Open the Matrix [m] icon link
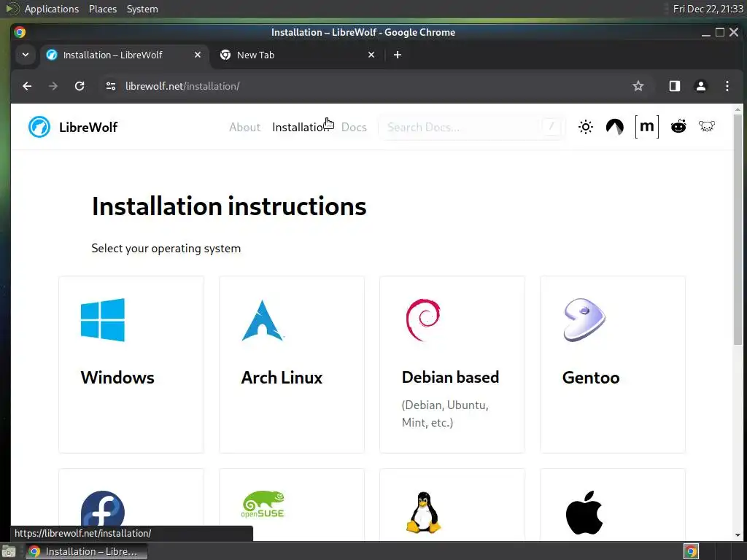747x560 pixels. click(x=646, y=127)
